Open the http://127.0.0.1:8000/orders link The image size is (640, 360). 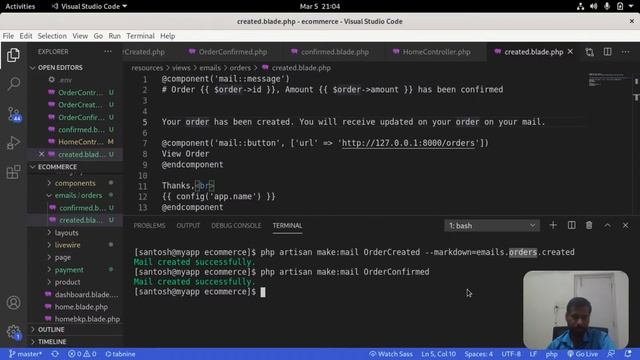point(408,143)
